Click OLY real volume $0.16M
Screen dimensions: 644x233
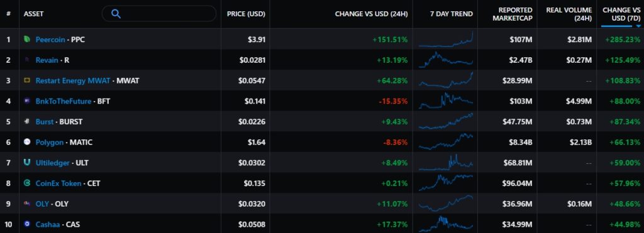pyautogui.click(x=580, y=204)
